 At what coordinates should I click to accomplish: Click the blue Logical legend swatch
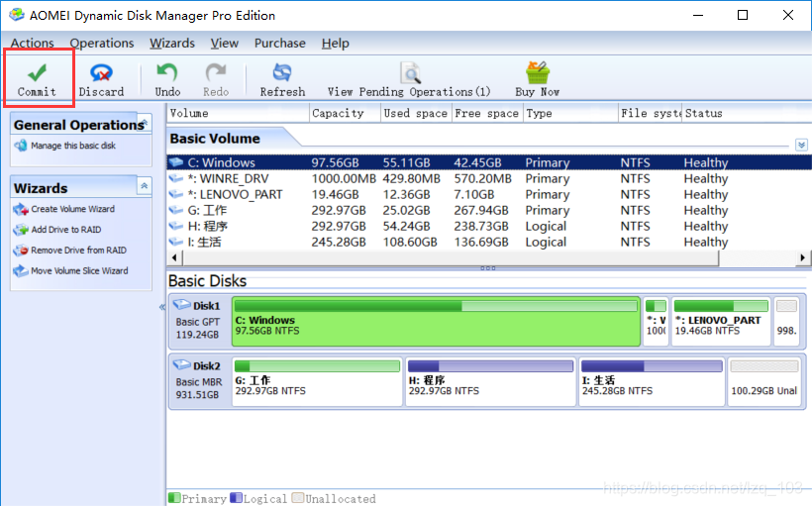pos(236,498)
